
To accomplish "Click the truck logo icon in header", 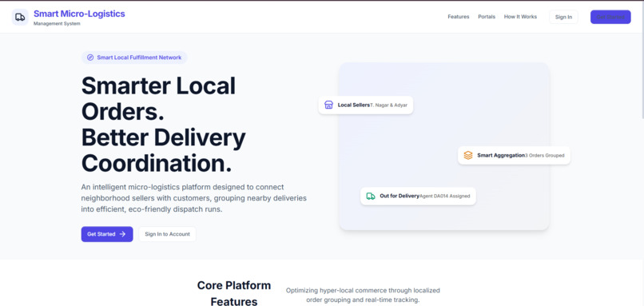I will (20, 18).
